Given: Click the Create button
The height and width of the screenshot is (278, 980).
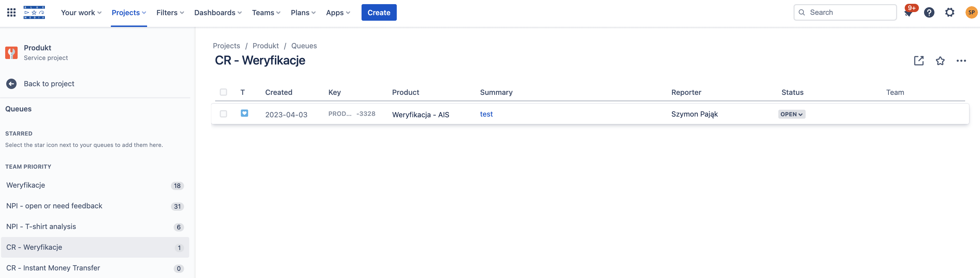Looking at the screenshot, I should point(378,12).
